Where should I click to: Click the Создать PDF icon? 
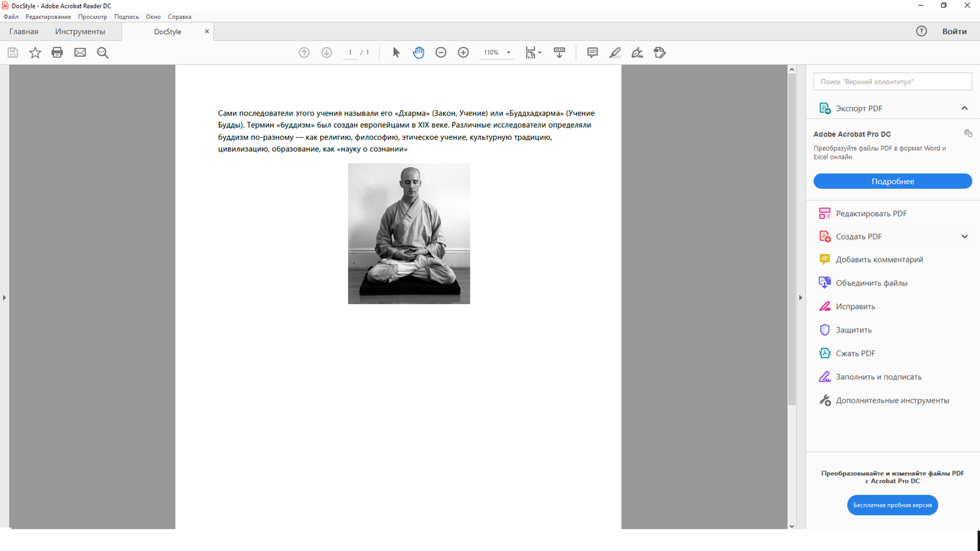click(x=825, y=236)
